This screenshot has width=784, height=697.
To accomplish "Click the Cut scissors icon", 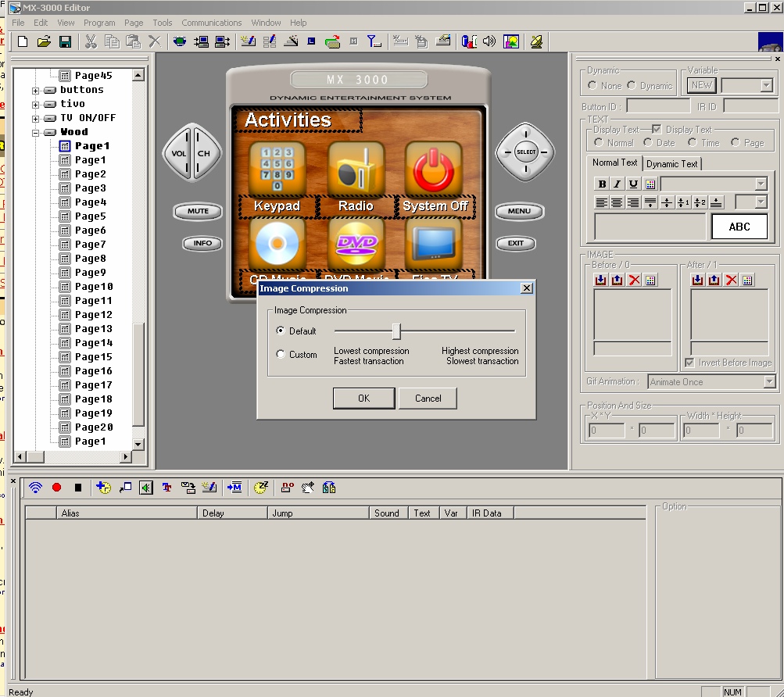I will point(91,41).
